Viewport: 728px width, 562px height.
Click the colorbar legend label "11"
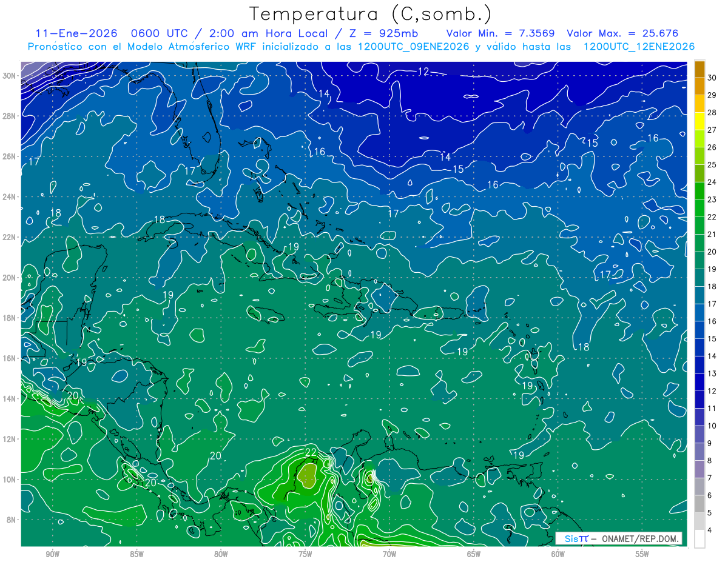click(712, 409)
